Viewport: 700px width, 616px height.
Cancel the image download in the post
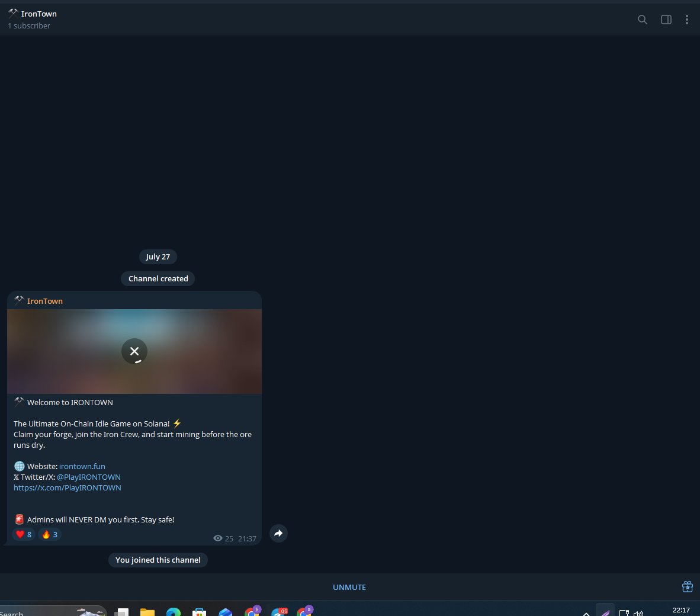[x=134, y=351]
